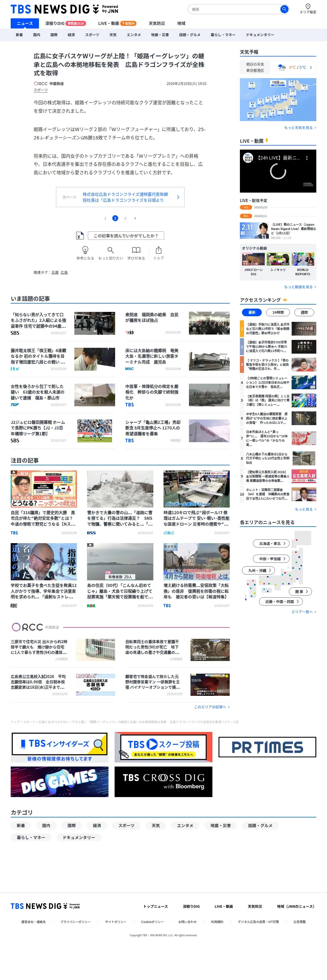The image size is (327, 980).
Task: Open the 近畿・中国・四国 area button
Action: click(x=281, y=601)
